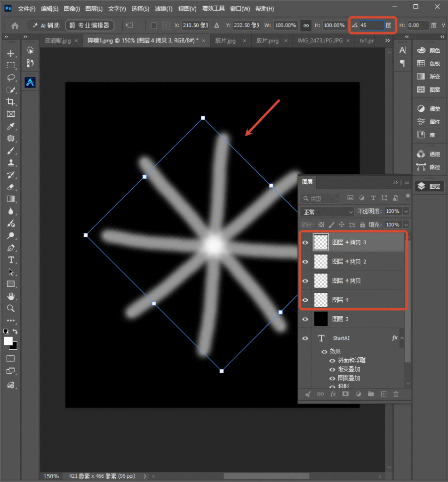This screenshot has width=448, height=482.
Task: Hide layer 图层 3
Action: 305,319
